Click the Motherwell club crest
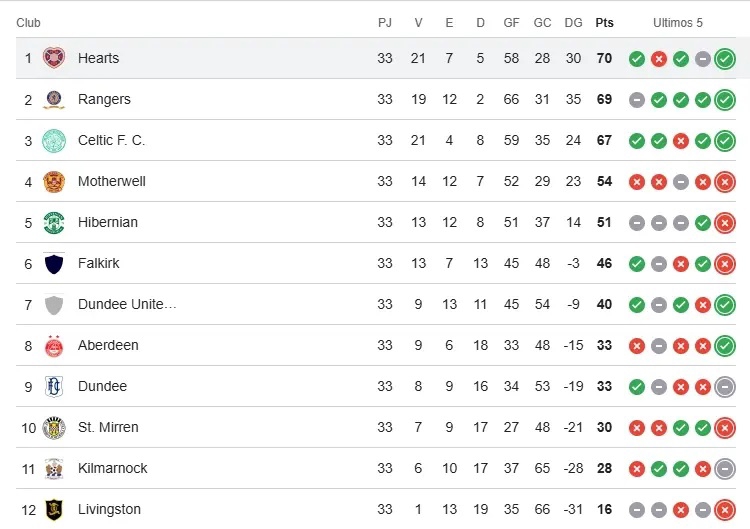This screenshot has width=750, height=529. [x=54, y=181]
